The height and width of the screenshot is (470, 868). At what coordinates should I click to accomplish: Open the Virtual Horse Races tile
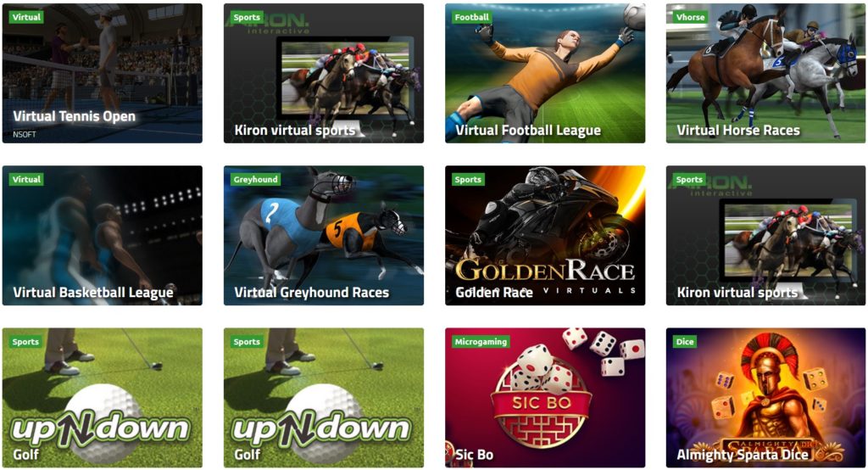pos(766,73)
